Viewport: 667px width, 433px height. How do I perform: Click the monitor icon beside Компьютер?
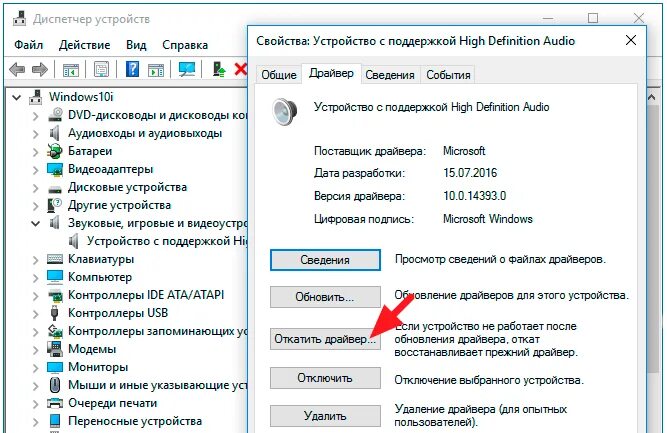[55, 277]
